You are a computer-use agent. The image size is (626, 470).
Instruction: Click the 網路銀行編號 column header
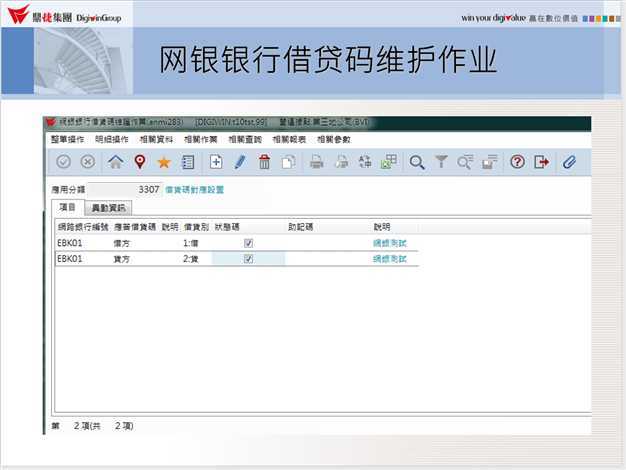click(x=83, y=227)
